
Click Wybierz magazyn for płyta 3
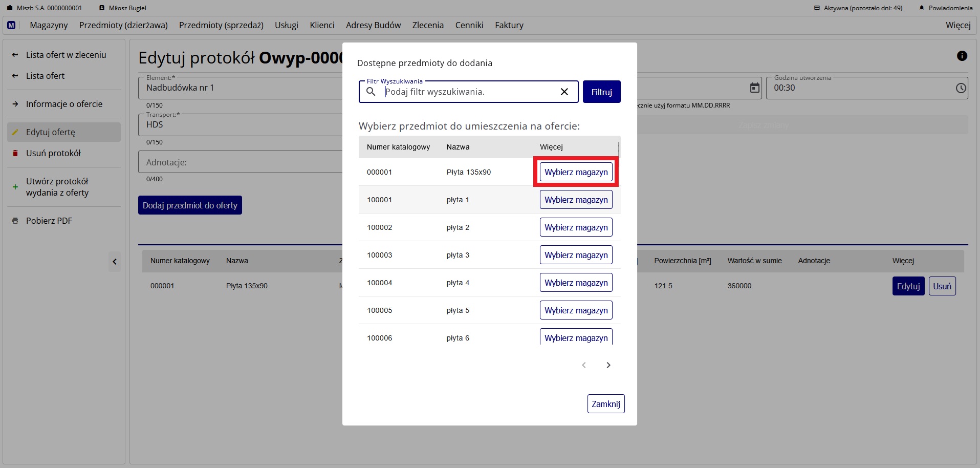576,255
